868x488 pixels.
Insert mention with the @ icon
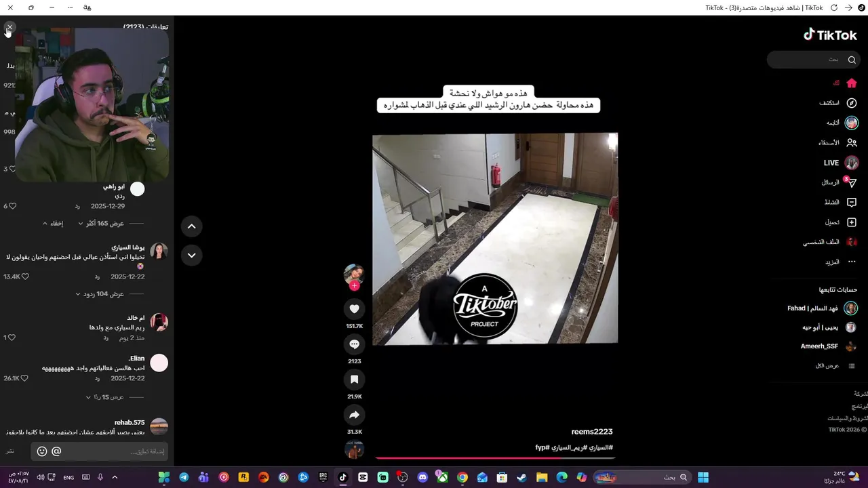[56, 451]
